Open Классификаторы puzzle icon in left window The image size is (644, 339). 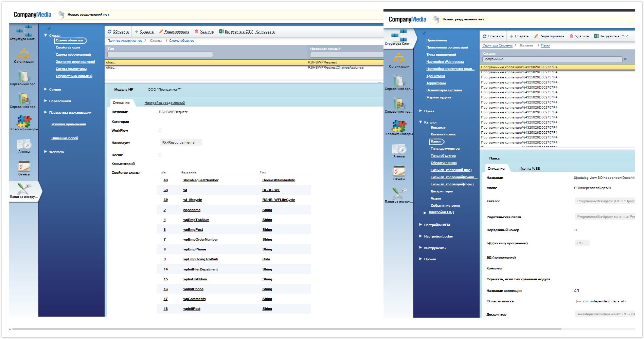coord(24,121)
